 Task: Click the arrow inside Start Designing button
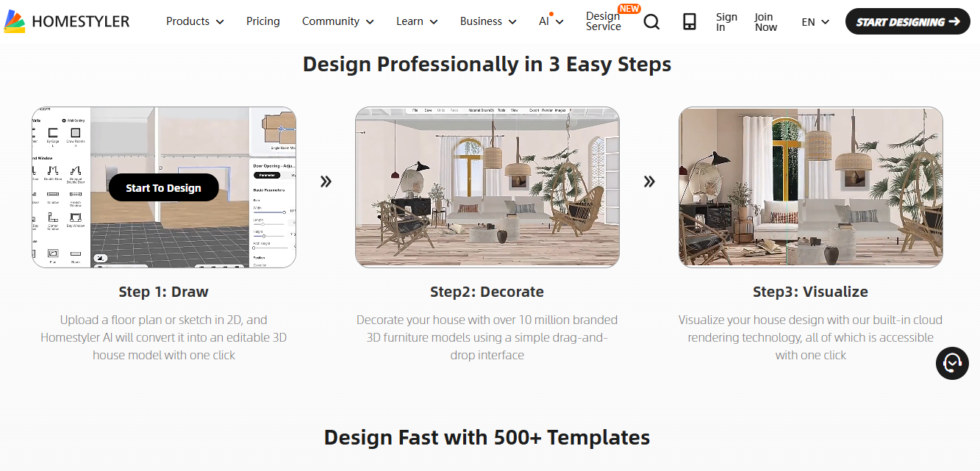[954, 21]
